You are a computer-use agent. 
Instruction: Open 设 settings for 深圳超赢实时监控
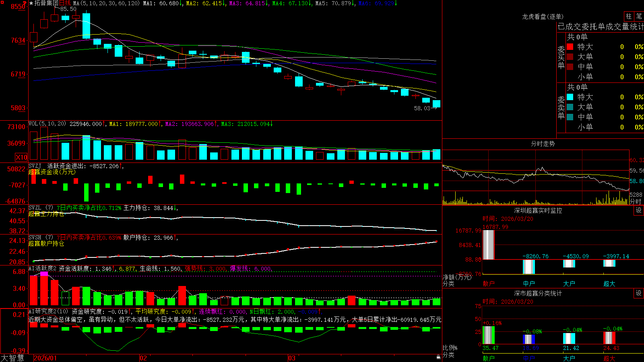click(x=639, y=210)
